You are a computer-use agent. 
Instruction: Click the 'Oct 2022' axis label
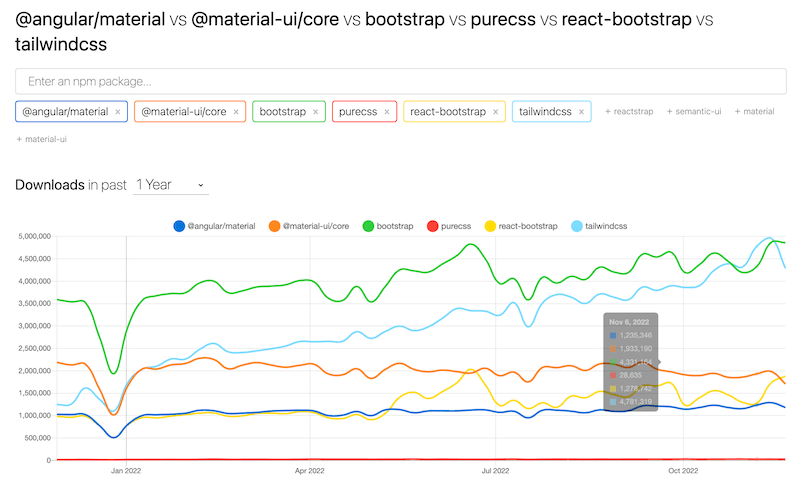[x=683, y=471]
